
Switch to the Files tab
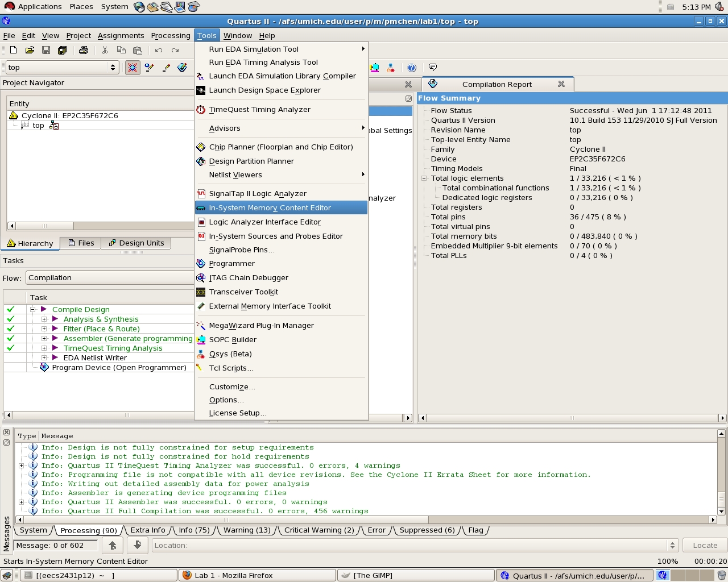point(81,243)
